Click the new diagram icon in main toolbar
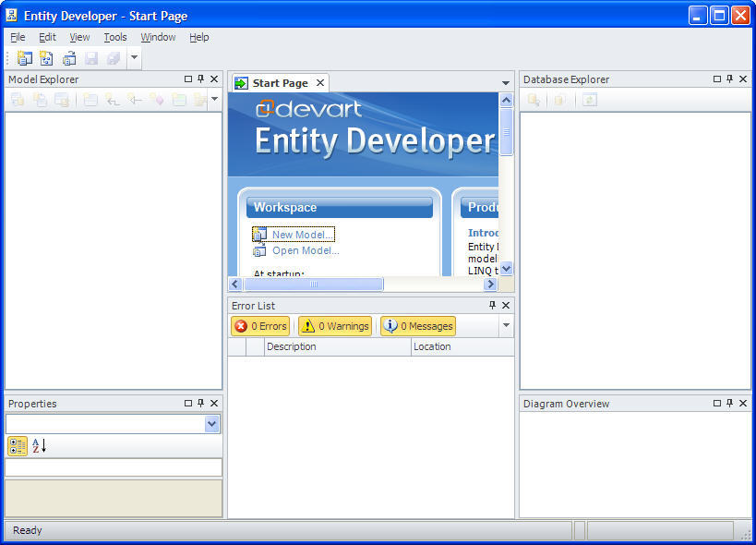Viewport: 756px width, 545px height. (46, 58)
